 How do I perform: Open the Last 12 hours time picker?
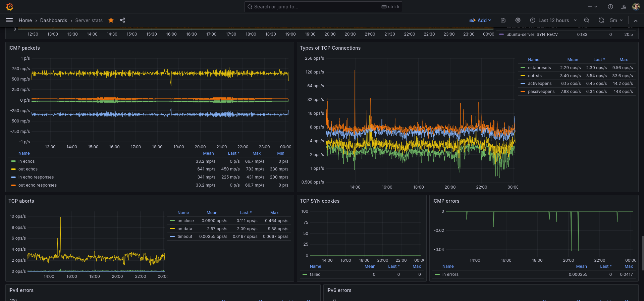tap(553, 20)
